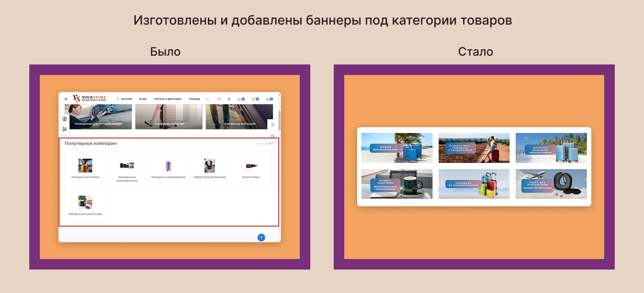Image resolution: width=644 pixels, height=293 pixels.
Task: Click the Популярные категории heading
Action: tap(90, 144)
